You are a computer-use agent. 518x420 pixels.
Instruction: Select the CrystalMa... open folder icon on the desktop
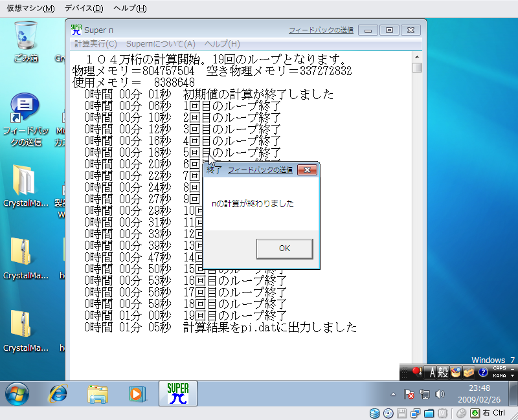[x=25, y=186]
